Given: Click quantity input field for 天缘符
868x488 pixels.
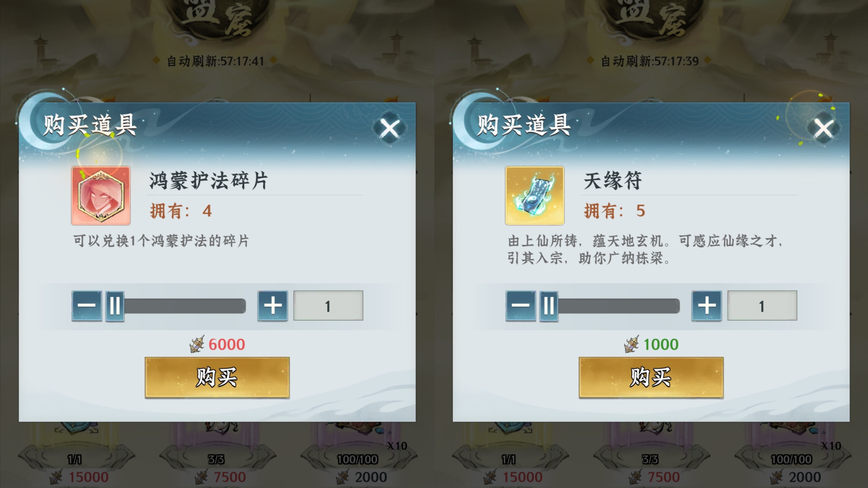Looking at the screenshot, I should click(x=762, y=305).
